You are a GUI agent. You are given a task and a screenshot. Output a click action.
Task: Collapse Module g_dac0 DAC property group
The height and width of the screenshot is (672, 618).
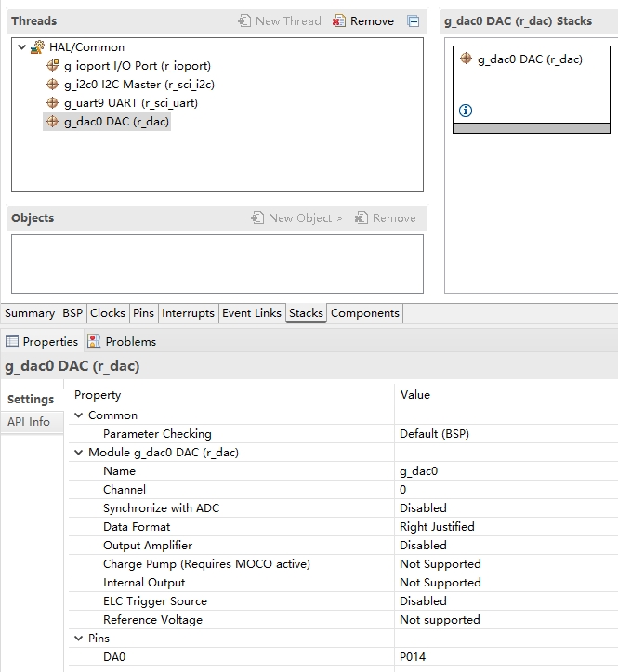78,453
